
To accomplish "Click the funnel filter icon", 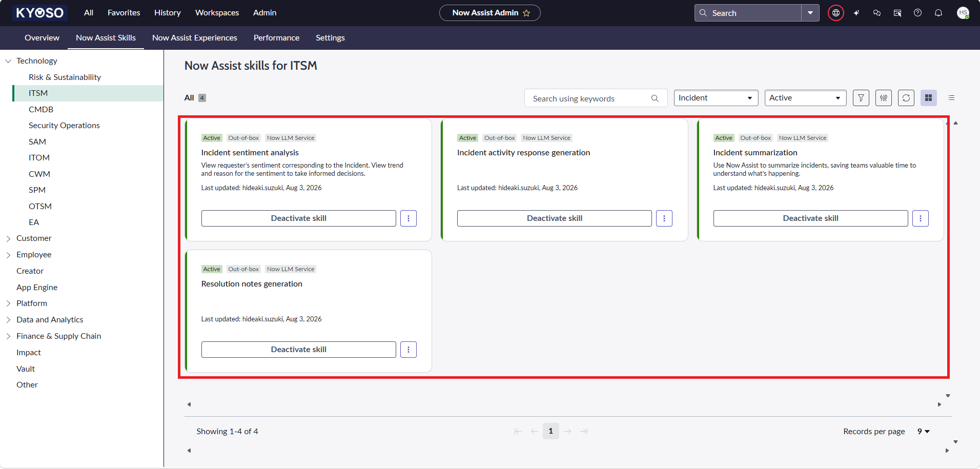I will pos(861,98).
